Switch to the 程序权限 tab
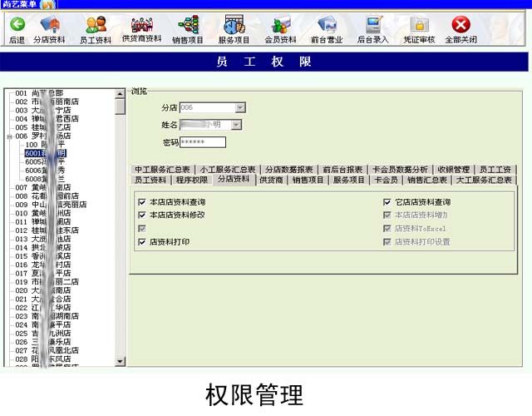This screenshot has height=416, width=532. [x=192, y=180]
